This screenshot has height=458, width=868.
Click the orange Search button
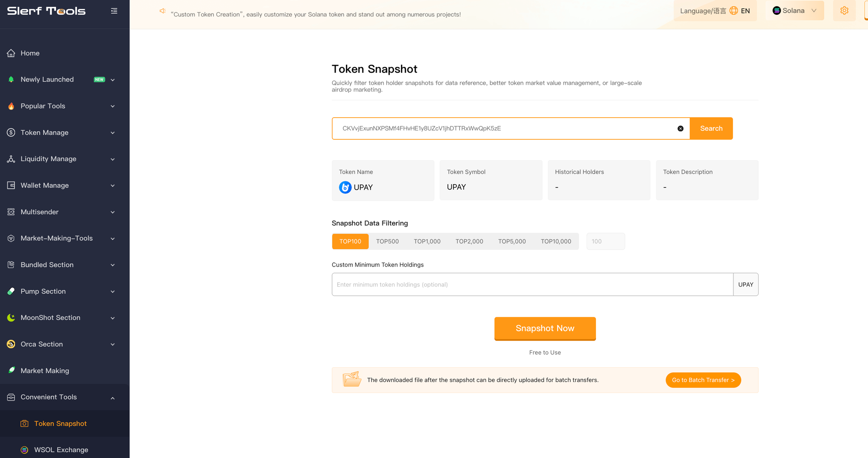coord(711,129)
